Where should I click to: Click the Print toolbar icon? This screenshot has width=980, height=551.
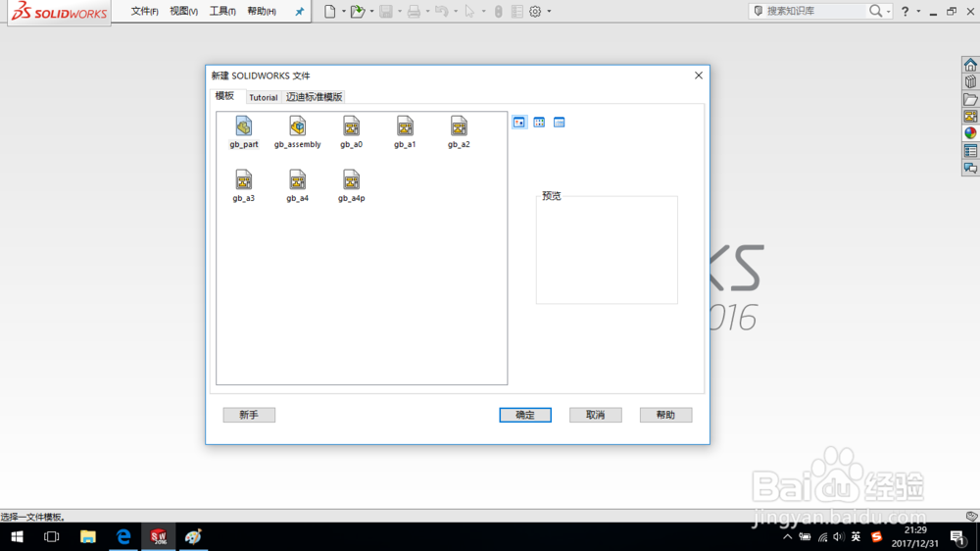click(414, 11)
